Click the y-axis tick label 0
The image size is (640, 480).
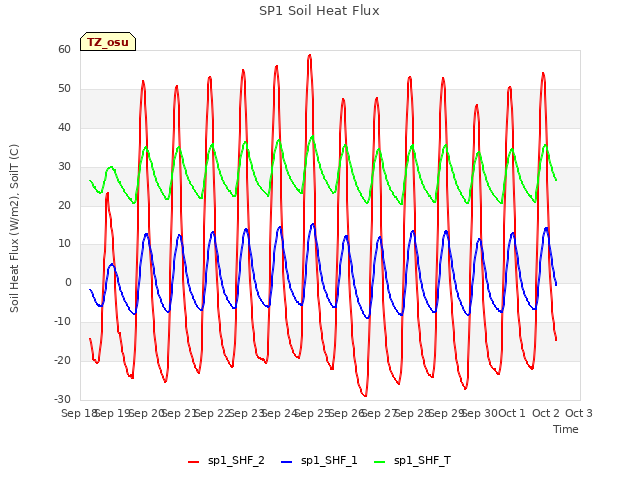coord(68,282)
